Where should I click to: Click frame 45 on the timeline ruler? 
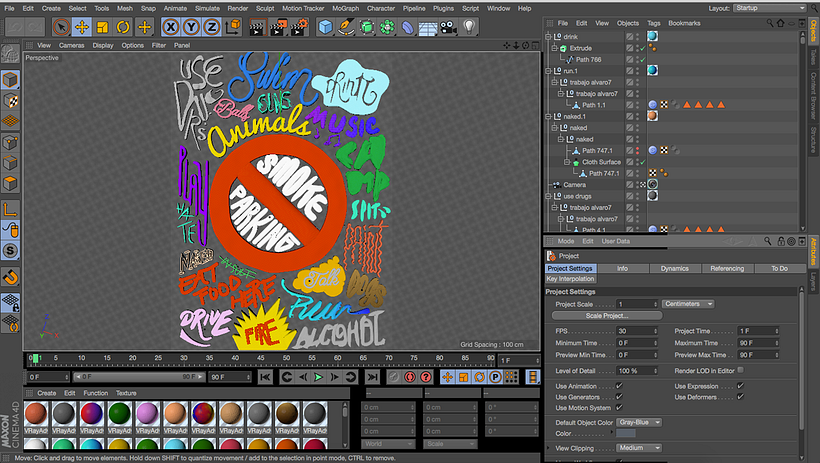coord(260,358)
